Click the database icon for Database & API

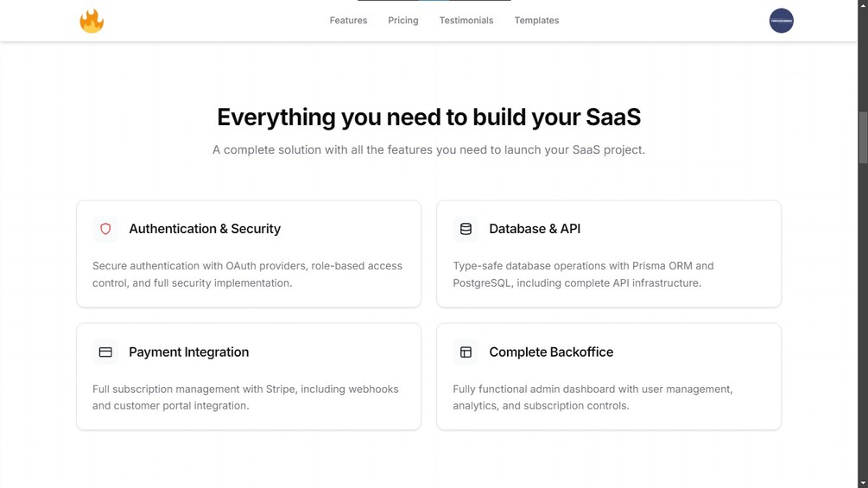(x=466, y=229)
